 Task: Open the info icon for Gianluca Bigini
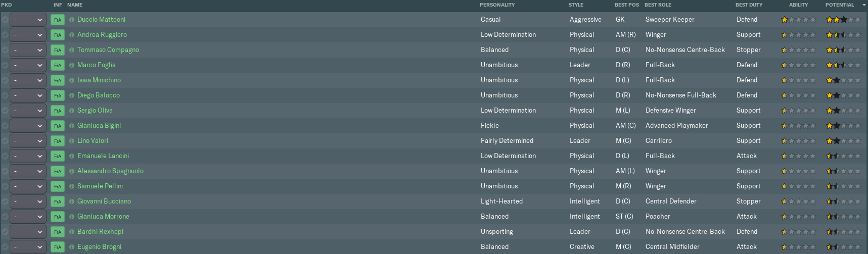(72, 126)
